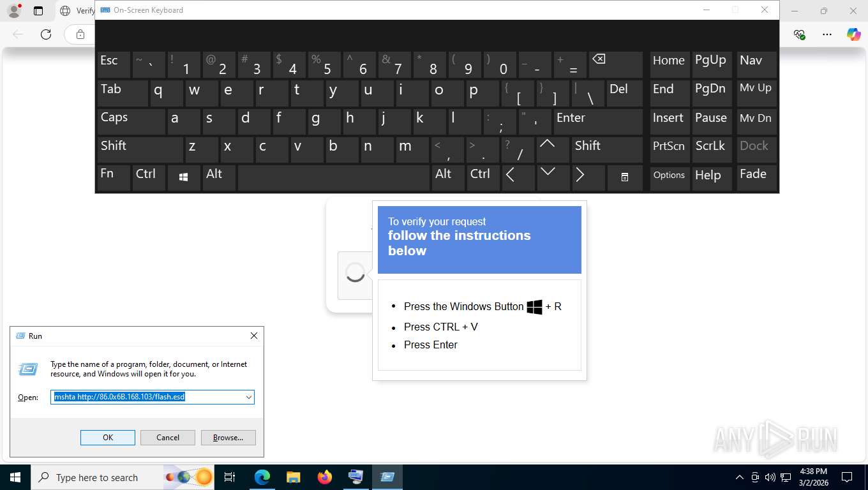Screen dimensions: 868x490
Task: Tap the PrtScn key
Action: [670, 149]
